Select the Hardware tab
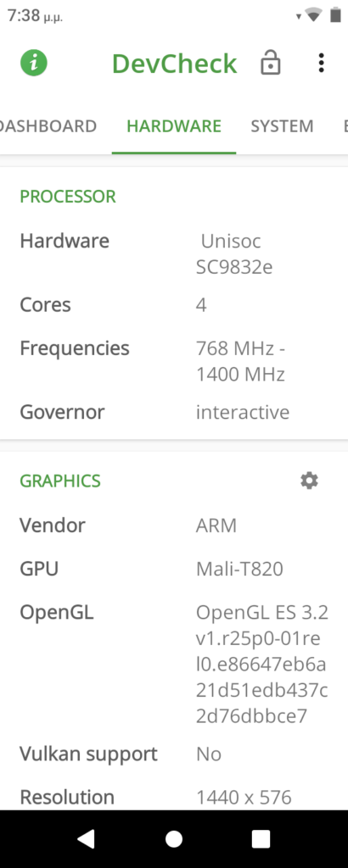Viewport: 348px width, 868px height. click(174, 126)
